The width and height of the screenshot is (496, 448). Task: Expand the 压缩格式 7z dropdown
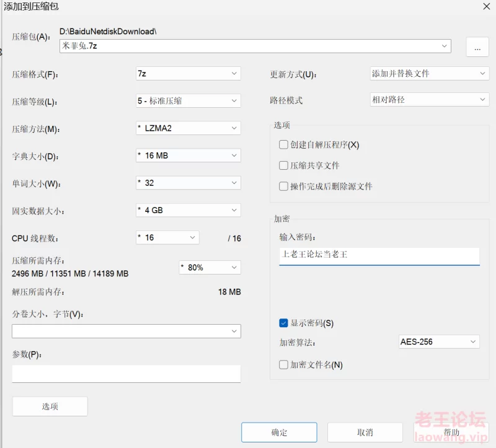click(x=188, y=74)
